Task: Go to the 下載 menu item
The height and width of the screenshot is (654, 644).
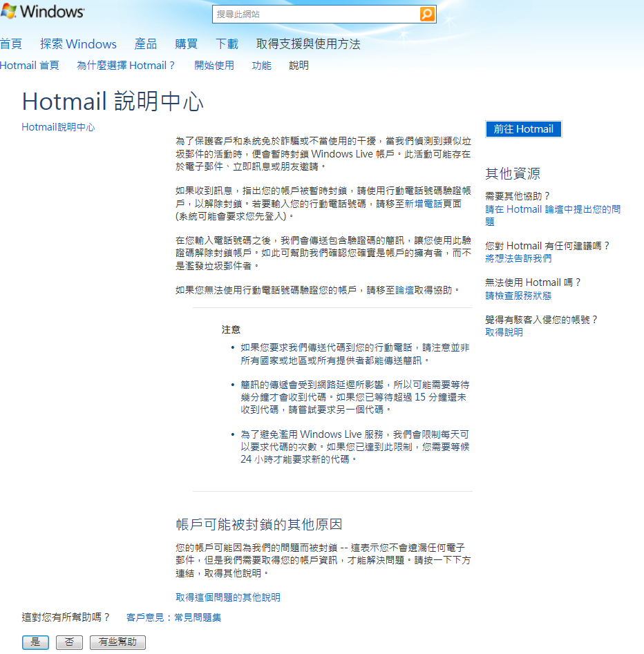Action: [x=227, y=44]
